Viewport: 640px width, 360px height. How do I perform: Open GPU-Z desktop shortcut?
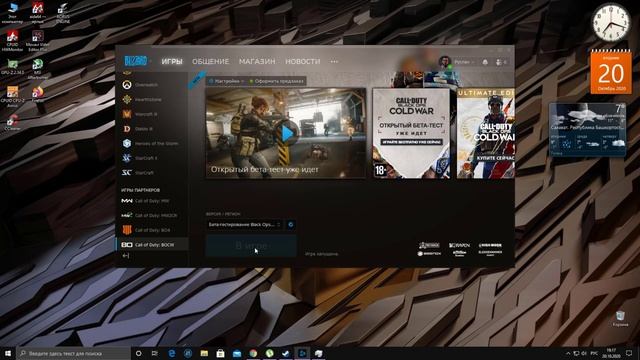12,67
